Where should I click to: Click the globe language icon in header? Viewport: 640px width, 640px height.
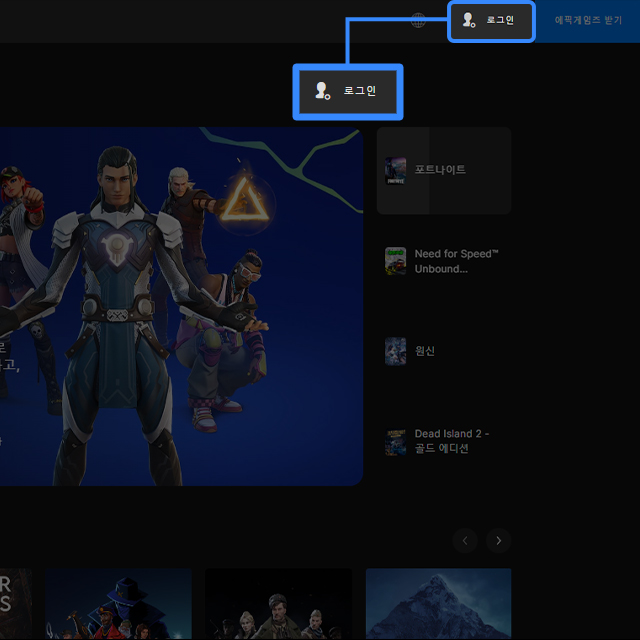[419, 21]
